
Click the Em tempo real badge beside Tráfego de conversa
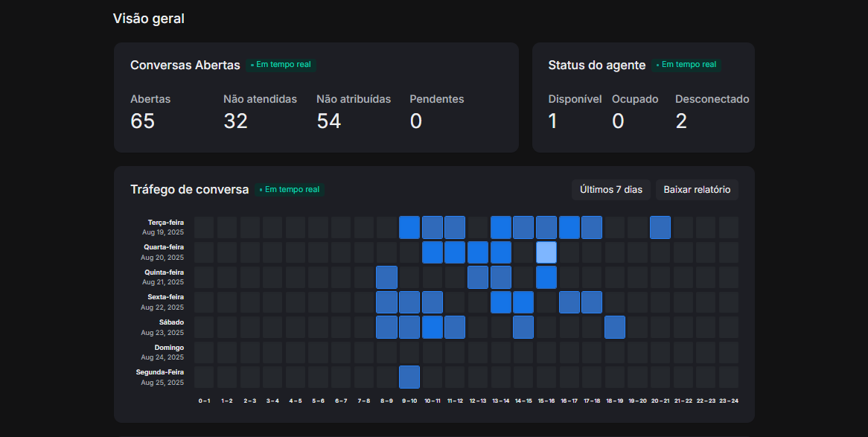click(x=290, y=190)
